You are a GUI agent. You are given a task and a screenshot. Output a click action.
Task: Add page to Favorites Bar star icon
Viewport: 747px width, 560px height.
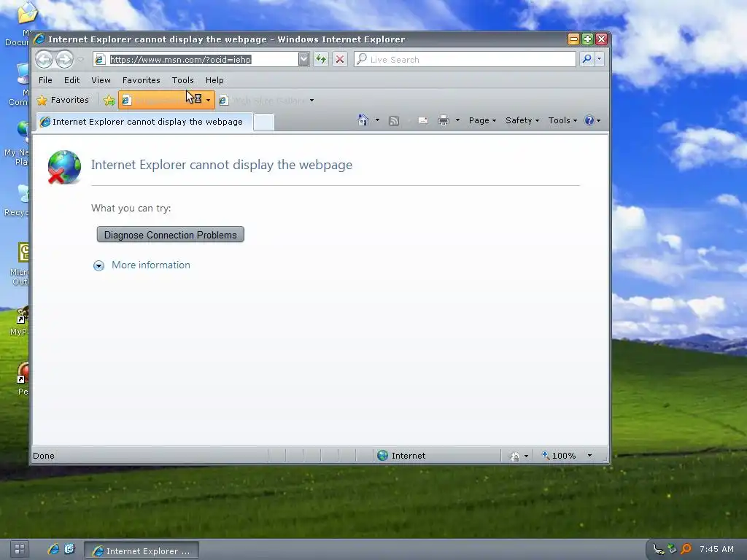click(x=109, y=100)
